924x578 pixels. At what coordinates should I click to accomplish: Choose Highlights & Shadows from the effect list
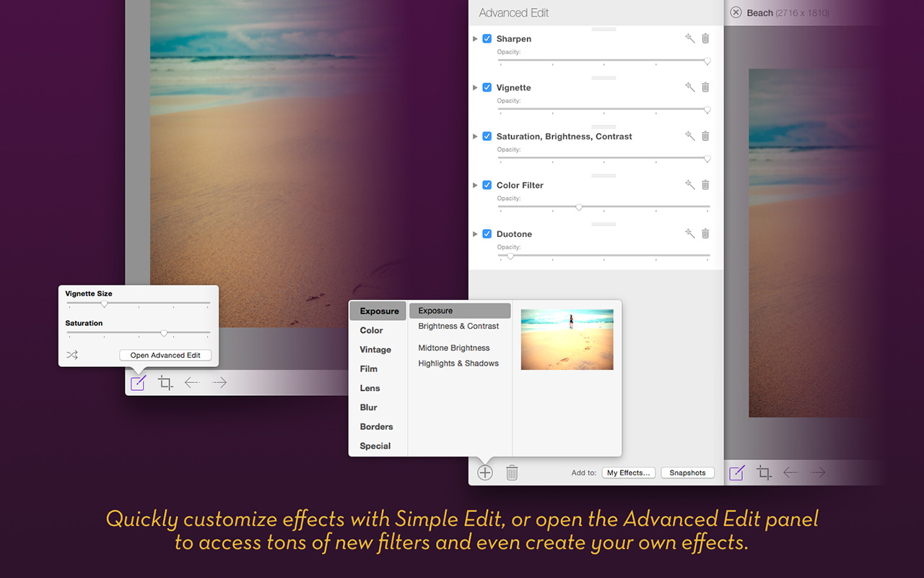pyautogui.click(x=458, y=363)
